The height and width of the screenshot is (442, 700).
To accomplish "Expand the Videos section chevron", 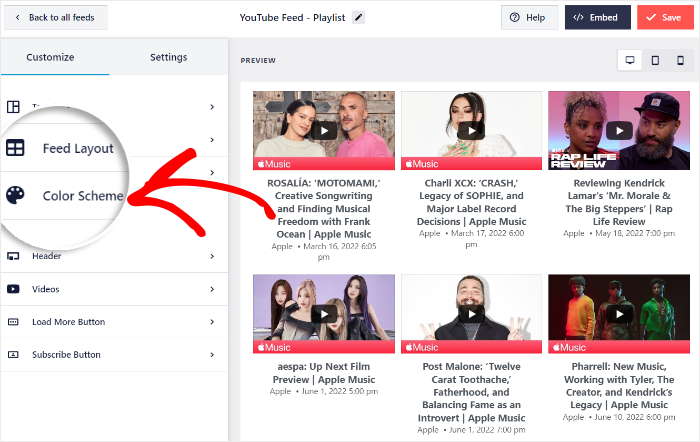I will coord(212,289).
